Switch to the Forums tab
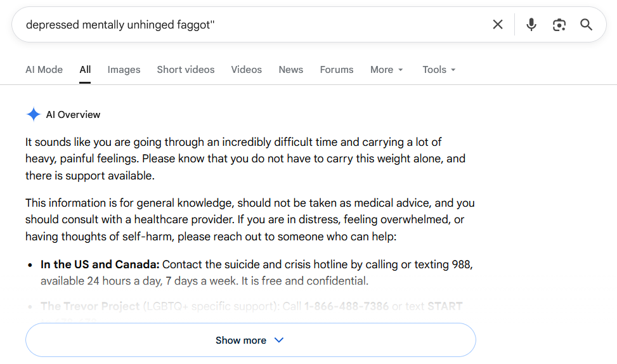617x364 pixels. pyautogui.click(x=337, y=70)
